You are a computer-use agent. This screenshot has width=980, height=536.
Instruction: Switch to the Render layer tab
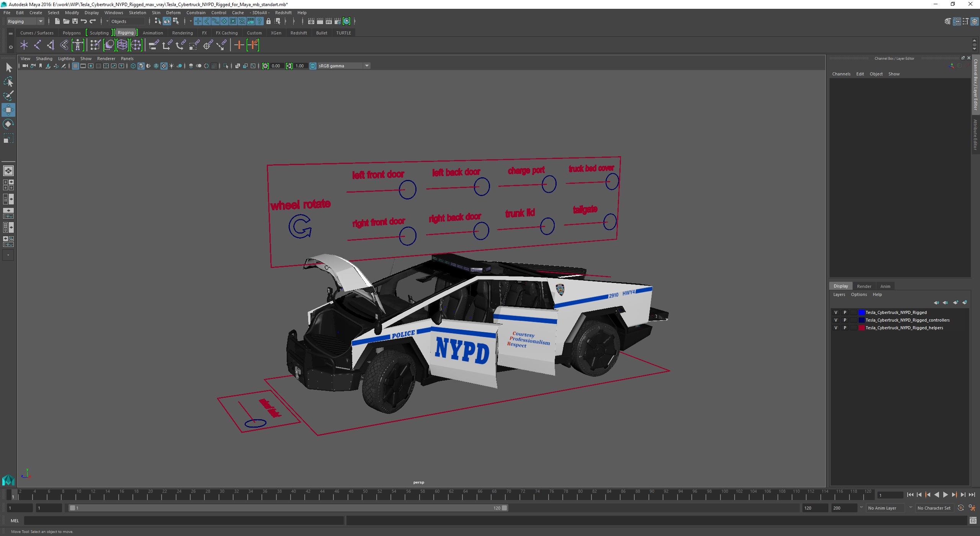864,286
